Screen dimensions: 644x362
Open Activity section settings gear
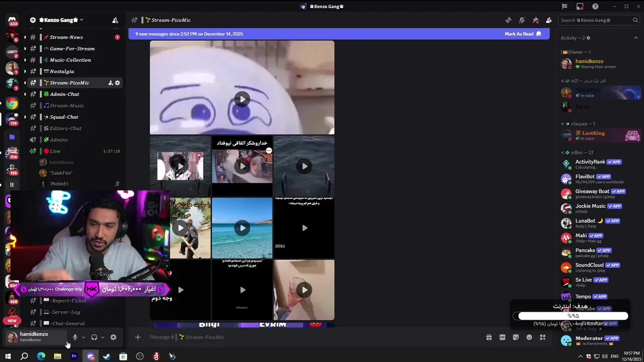click(x=588, y=38)
